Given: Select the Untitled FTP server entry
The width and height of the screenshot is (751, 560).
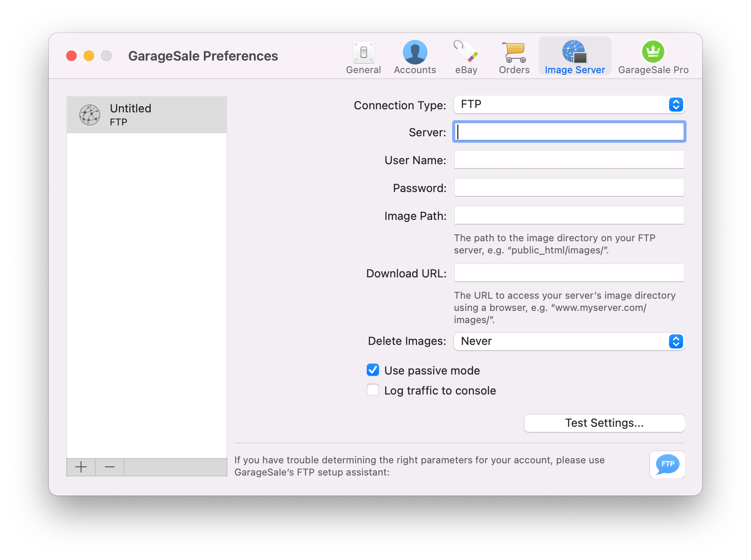Looking at the screenshot, I should click(147, 115).
